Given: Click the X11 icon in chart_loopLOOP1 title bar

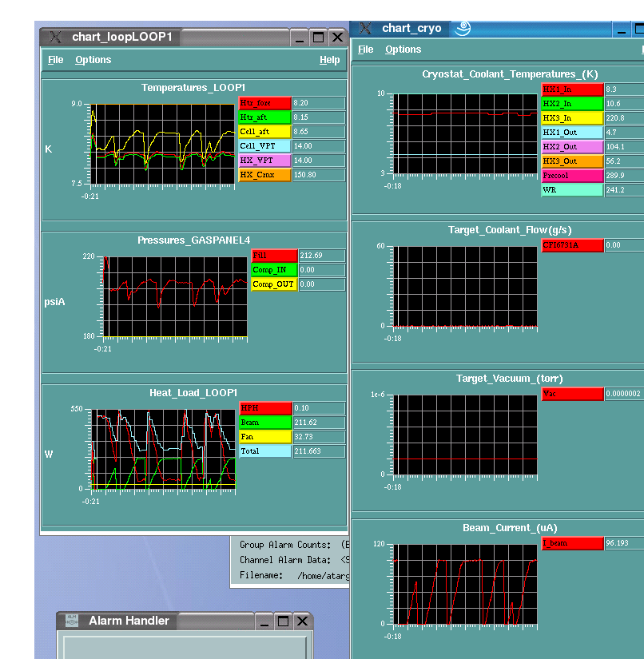Looking at the screenshot, I should [x=55, y=37].
